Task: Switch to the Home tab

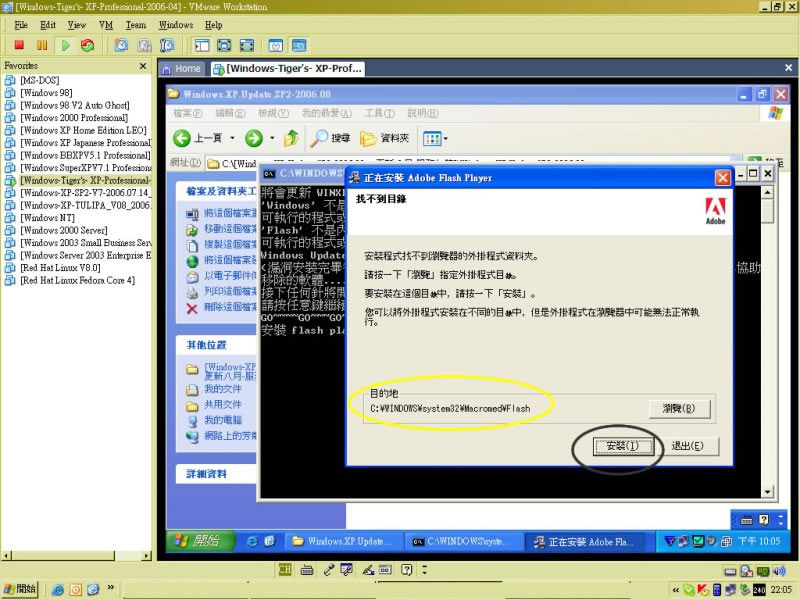Action: click(182, 68)
